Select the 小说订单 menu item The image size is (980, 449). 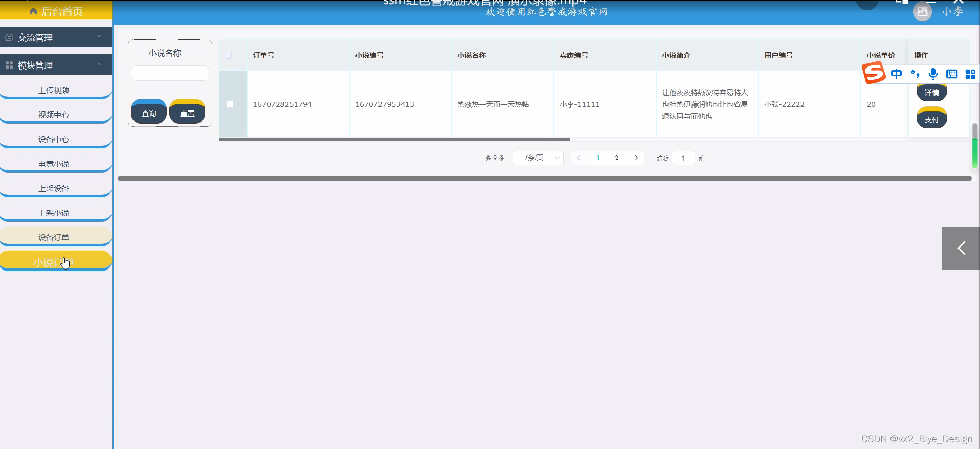pyautogui.click(x=56, y=261)
